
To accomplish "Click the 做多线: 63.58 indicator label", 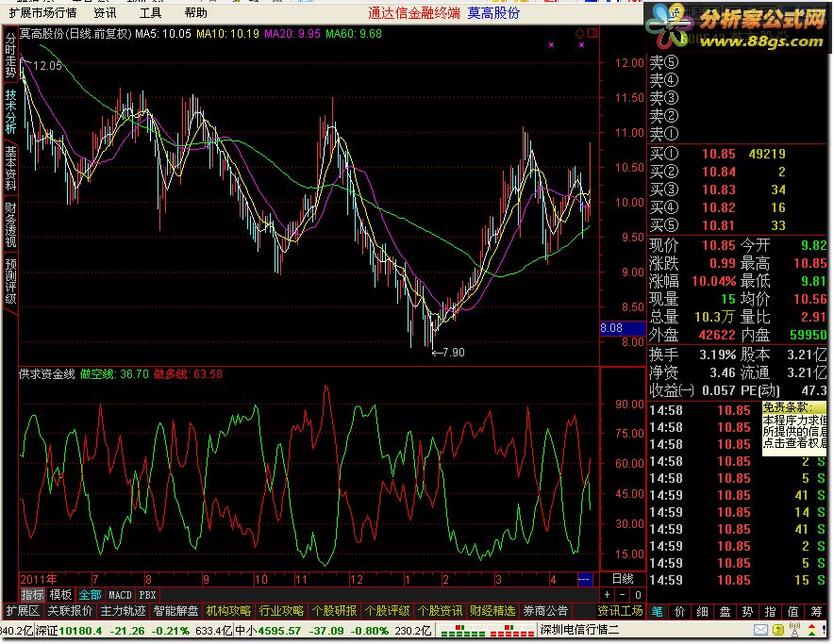I will (x=188, y=373).
